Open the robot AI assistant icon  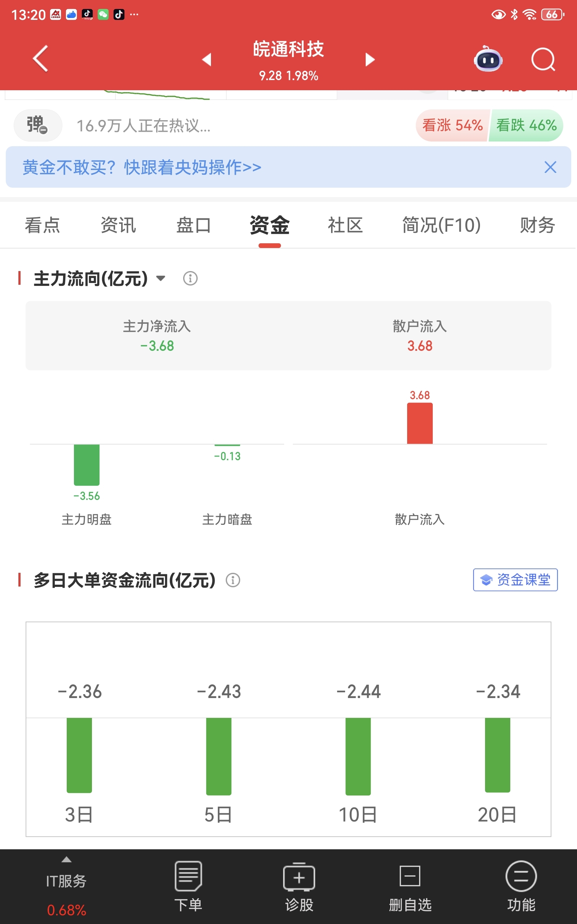(x=488, y=59)
